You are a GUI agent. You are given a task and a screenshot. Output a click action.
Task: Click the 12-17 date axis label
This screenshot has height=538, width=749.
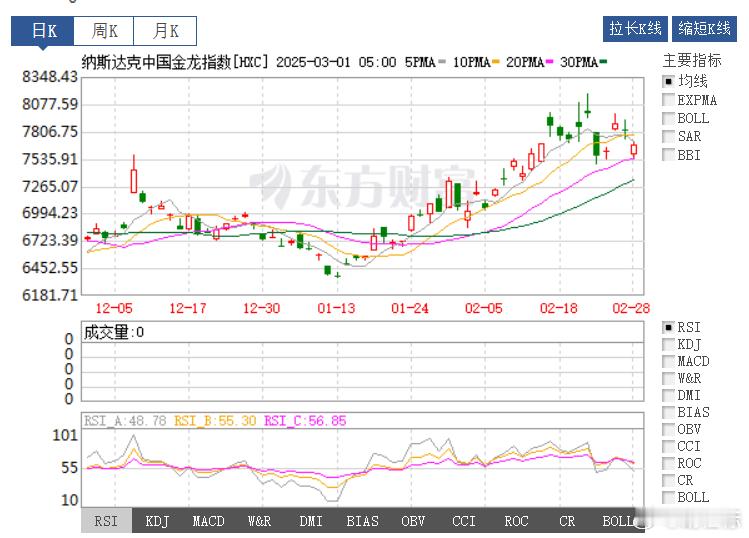pos(188,308)
